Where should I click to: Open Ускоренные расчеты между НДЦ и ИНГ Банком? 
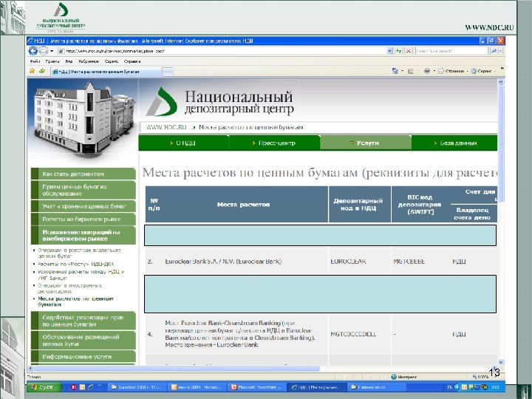pyautogui.click(x=81, y=274)
